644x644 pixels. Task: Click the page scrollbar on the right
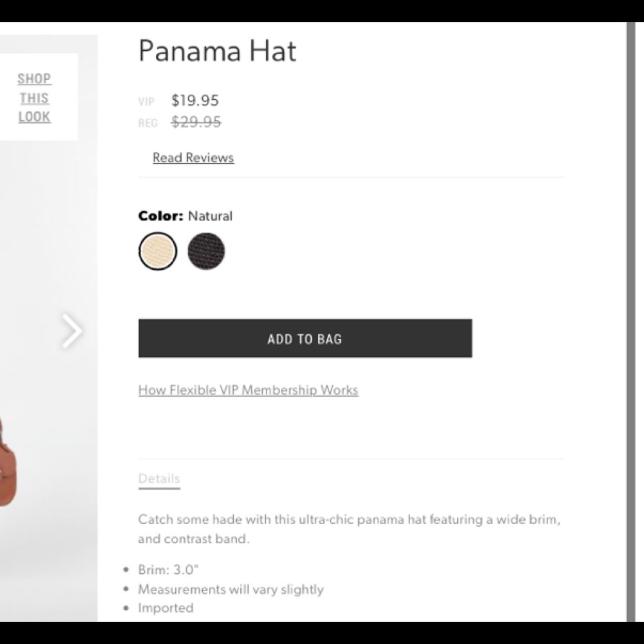[628, 322]
